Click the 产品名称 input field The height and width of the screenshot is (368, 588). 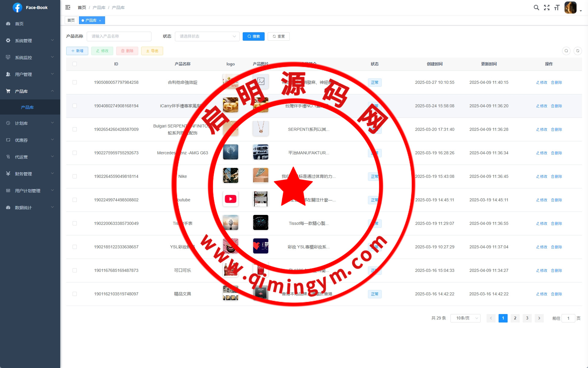[119, 36]
